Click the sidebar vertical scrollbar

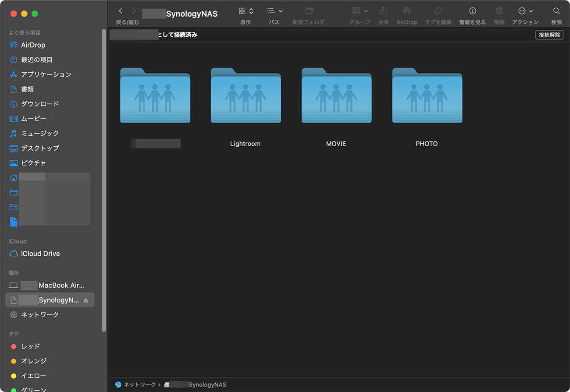point(104,180)
